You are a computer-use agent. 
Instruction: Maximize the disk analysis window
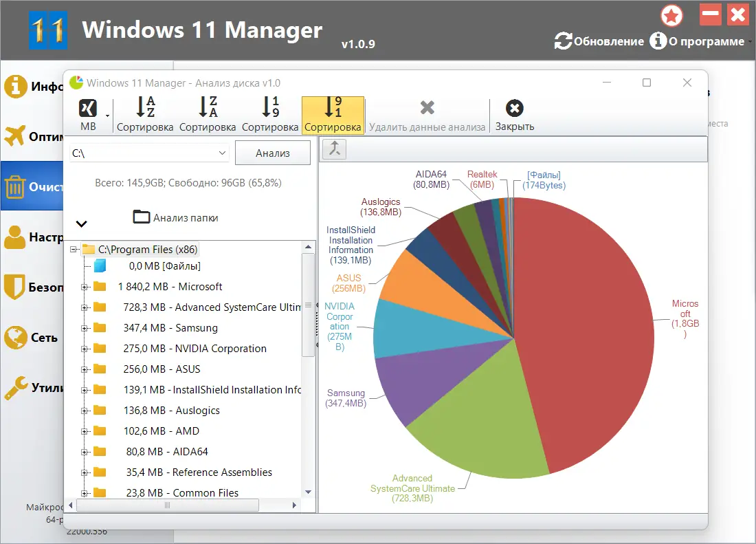(647, 83)
